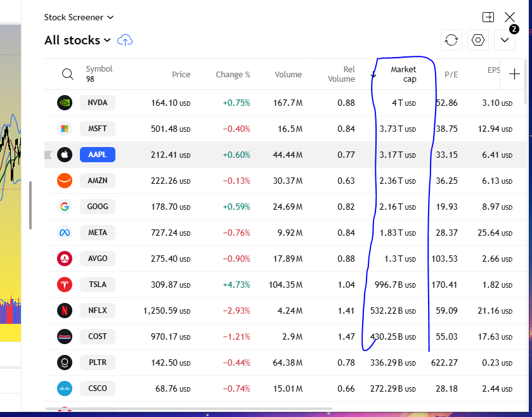
Task: Click the detach panel icon
Action: coord(488,17)
